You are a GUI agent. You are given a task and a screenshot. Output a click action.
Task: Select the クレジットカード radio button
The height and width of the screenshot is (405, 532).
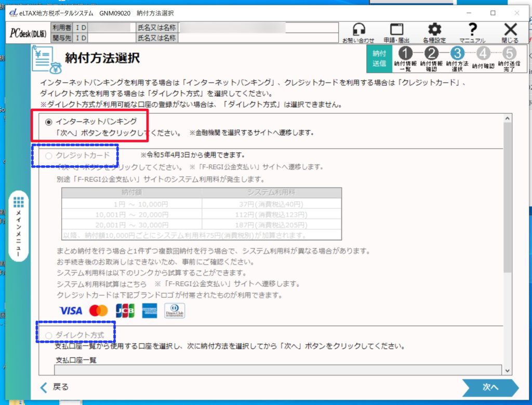(49, 155)
